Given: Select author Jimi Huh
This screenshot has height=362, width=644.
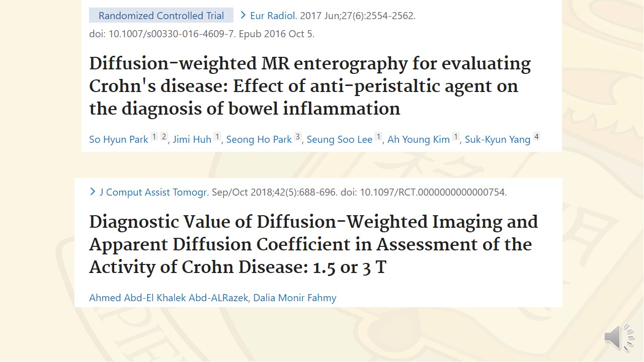Looking at the screenshot, I should pyautogui.click(x=192, y=139).
